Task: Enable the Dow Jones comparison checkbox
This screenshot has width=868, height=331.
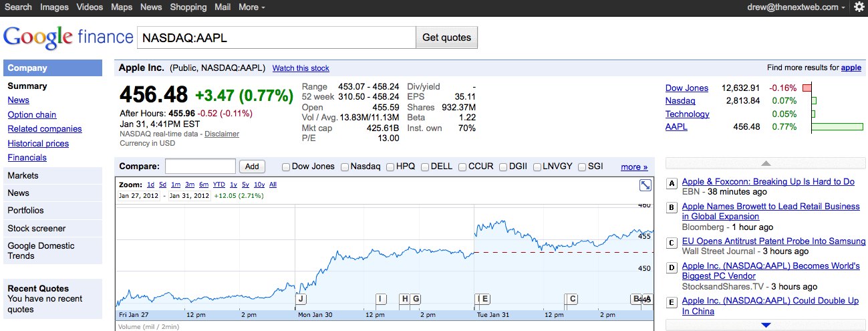Action: 286,167
